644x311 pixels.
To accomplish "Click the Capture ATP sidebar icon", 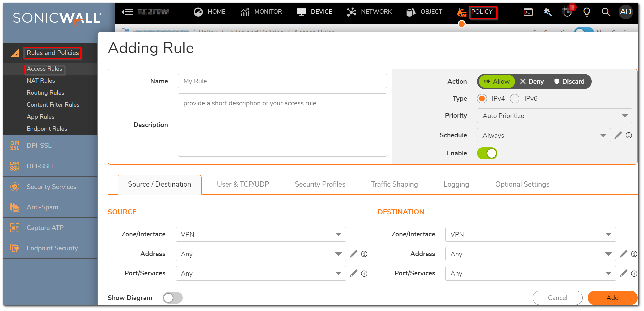I will coord(15,228).
